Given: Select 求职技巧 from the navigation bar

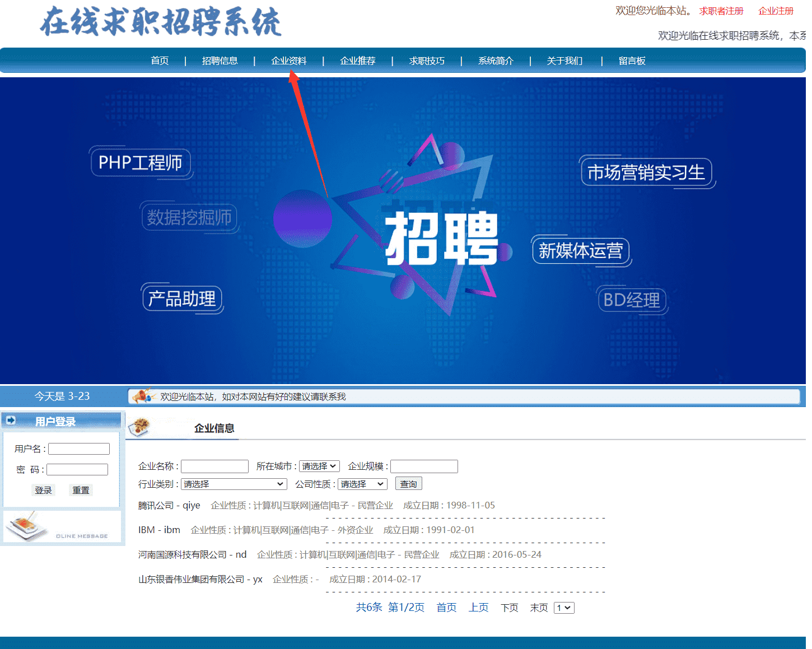Looking at the screenshot, I should pyautogui.click(x=427, y=60).
